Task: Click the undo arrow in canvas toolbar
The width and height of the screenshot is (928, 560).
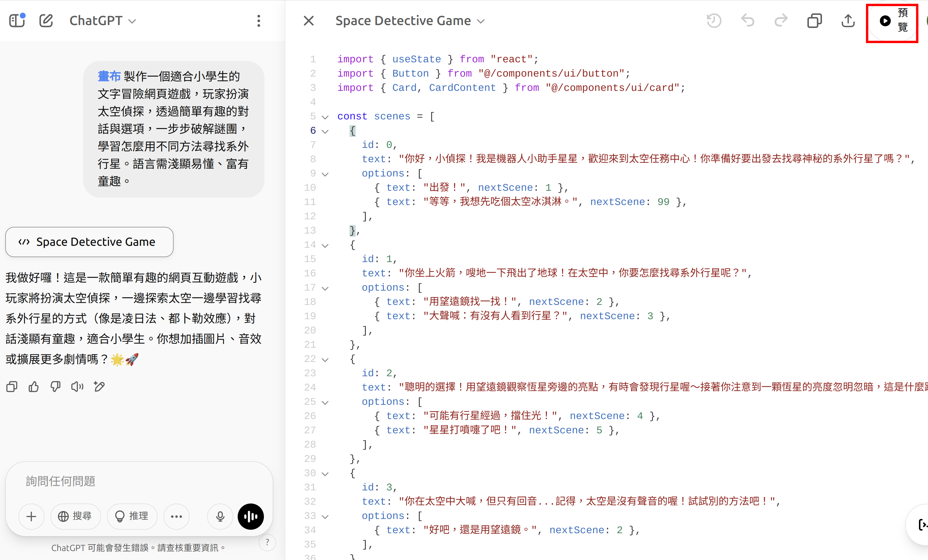Action: click(748, 20)
